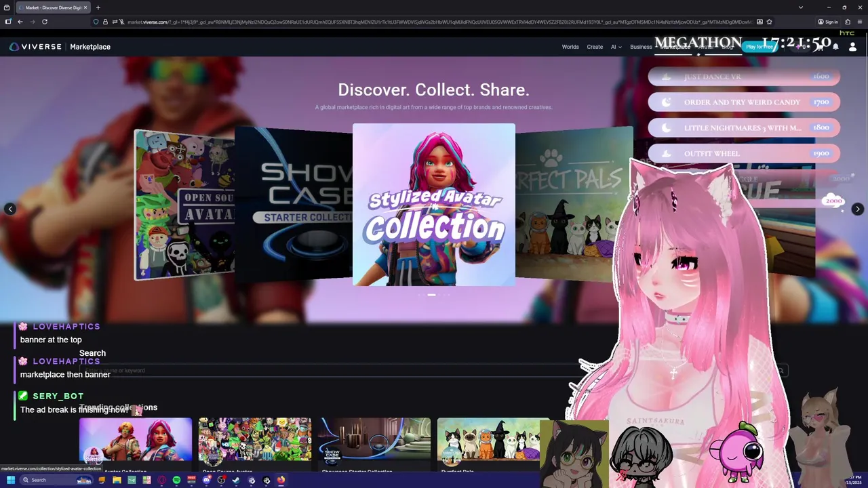This screenshot has width=868, height=488.
Task: Click the browser address bar URL
Action: point(439,22)
